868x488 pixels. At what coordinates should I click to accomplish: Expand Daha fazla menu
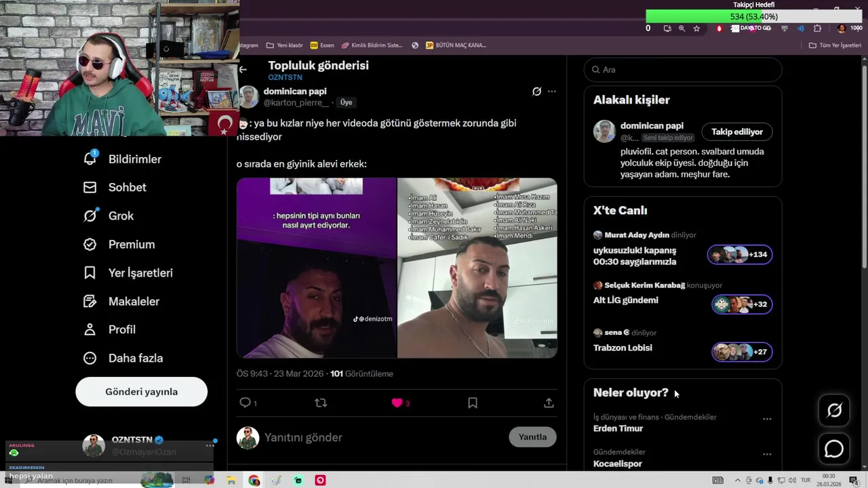123,358
